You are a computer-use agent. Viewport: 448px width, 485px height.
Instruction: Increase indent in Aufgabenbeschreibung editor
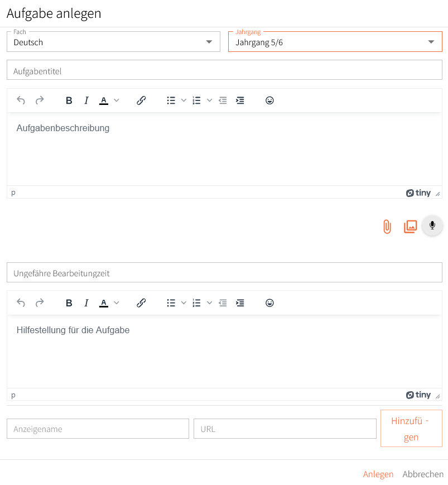tap(240, 100)
